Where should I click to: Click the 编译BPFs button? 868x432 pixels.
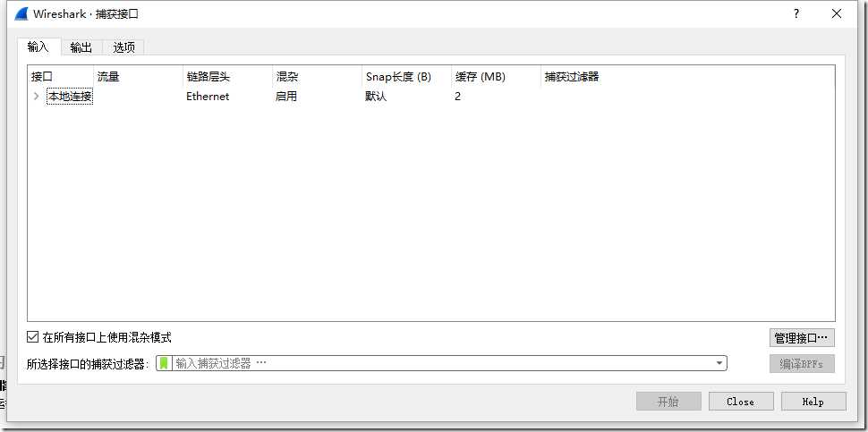click(802, 364)
